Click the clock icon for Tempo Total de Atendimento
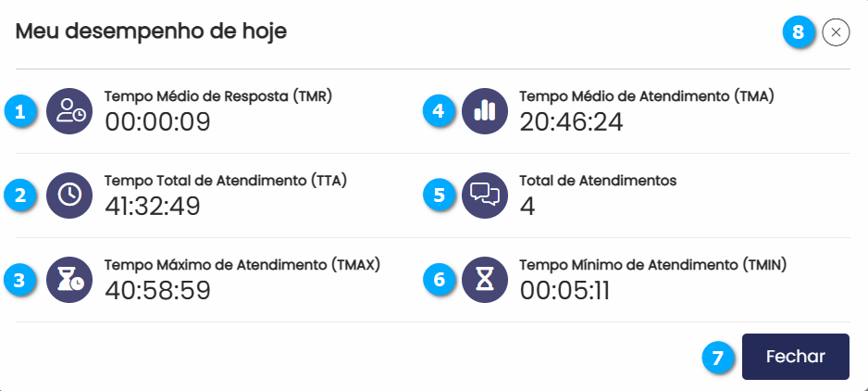Viewport: 868px width, 391px height. coord(69,195)
